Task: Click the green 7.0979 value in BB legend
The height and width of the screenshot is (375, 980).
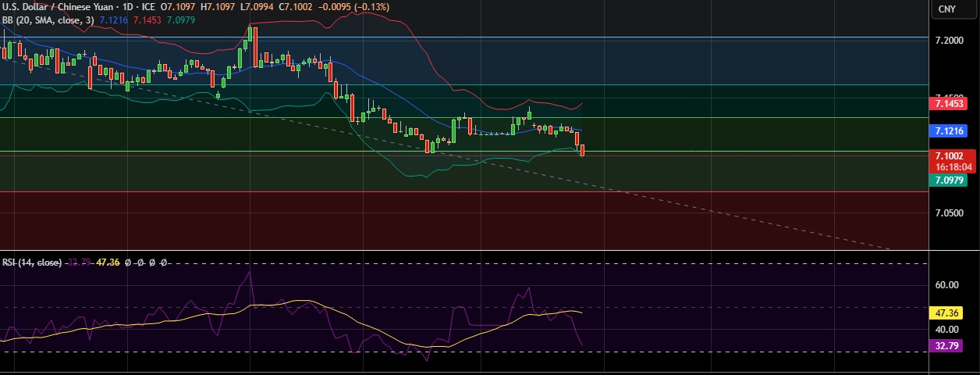Action: (180, 20)
